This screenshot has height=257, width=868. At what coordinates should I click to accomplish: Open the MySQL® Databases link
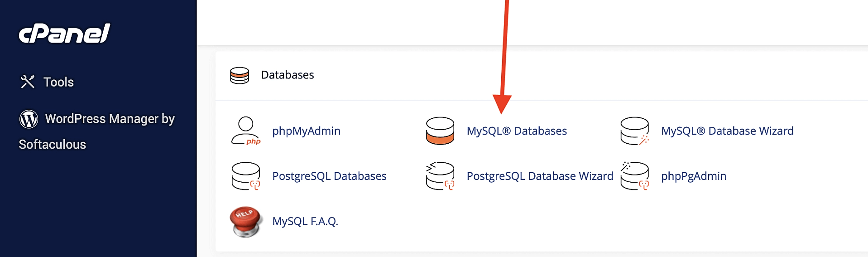(517, 131)
